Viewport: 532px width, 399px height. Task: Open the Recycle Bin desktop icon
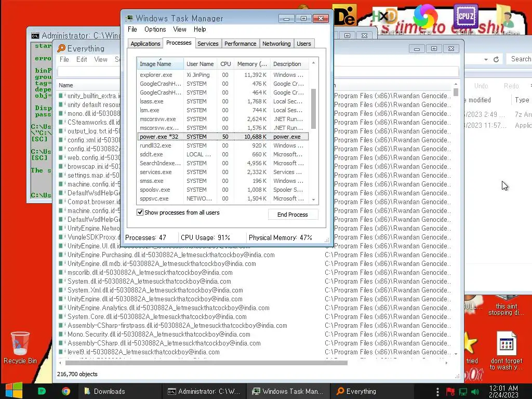pyautogui.click(x=20, y=348)
